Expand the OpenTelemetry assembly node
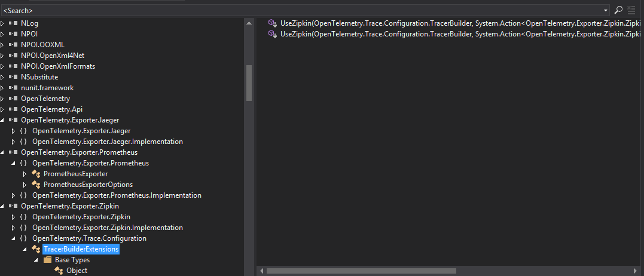The image size is (644, 276). [2, 99]
